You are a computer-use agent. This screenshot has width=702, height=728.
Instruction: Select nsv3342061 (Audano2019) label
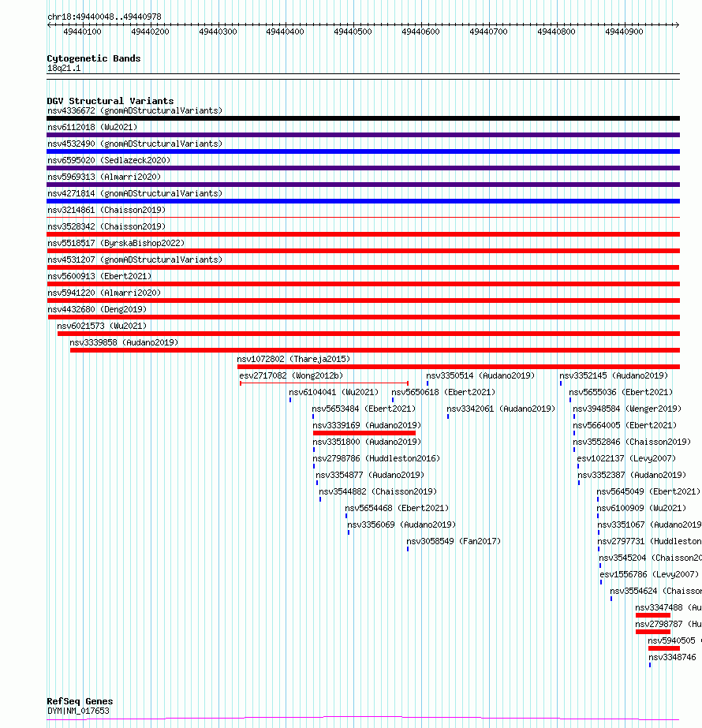501,409
